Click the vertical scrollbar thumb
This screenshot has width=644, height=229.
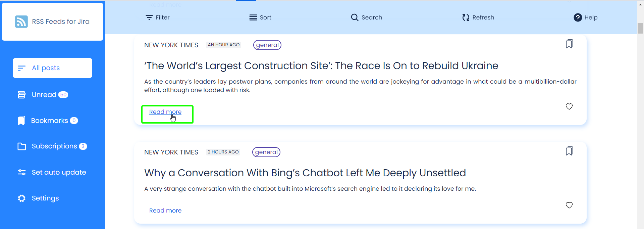[x=640, y=28]
